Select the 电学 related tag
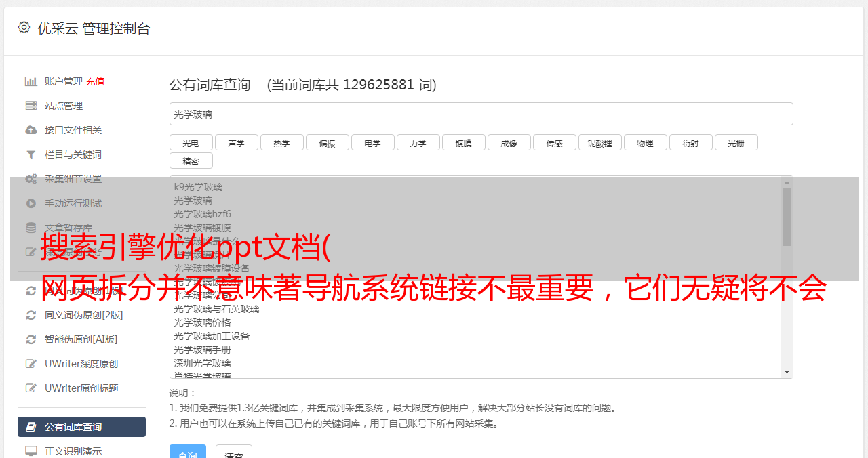This screenshot has height=458, width=868. (372, 142)
